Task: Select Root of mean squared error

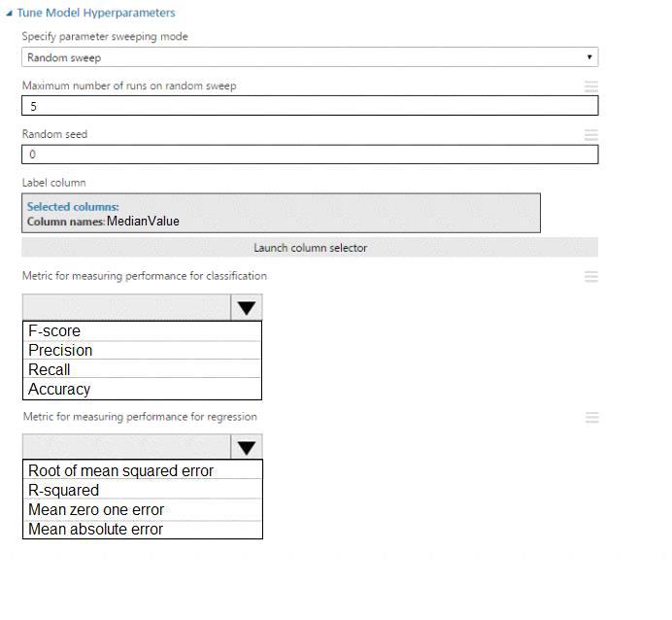Action: pos(142,471)
